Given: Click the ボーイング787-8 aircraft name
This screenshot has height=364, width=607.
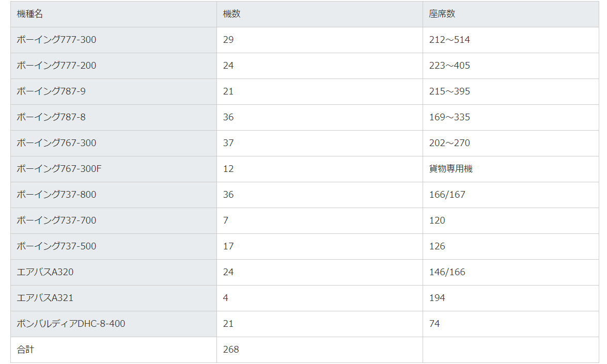Looking at the screenshot, I should click(x=51, y=117).
